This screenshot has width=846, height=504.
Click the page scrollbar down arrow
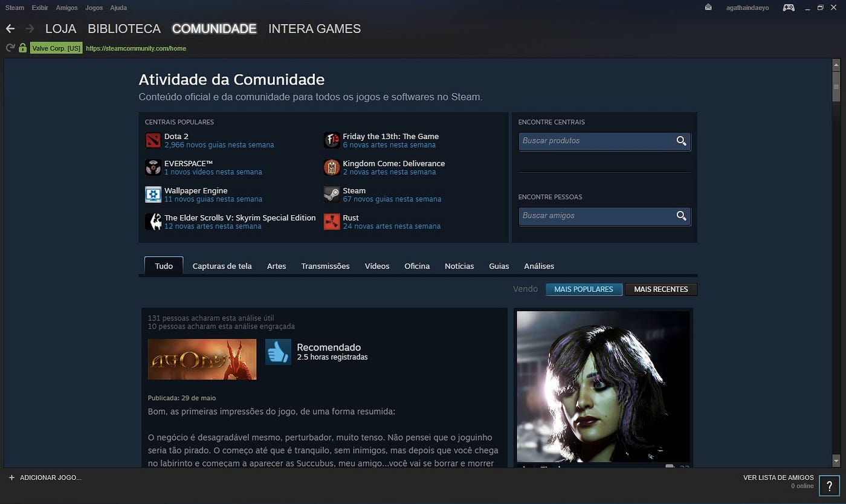click(x=836, y=460)
